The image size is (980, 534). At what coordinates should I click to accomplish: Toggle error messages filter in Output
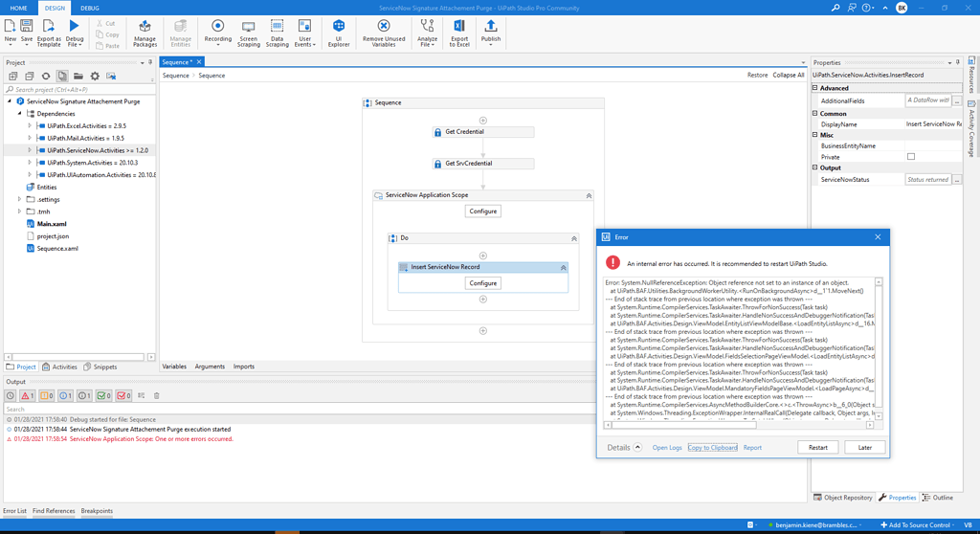28,396
